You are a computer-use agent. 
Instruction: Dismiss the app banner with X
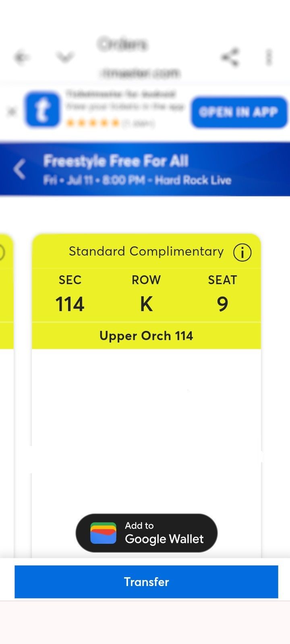click(x=12, y=111)
